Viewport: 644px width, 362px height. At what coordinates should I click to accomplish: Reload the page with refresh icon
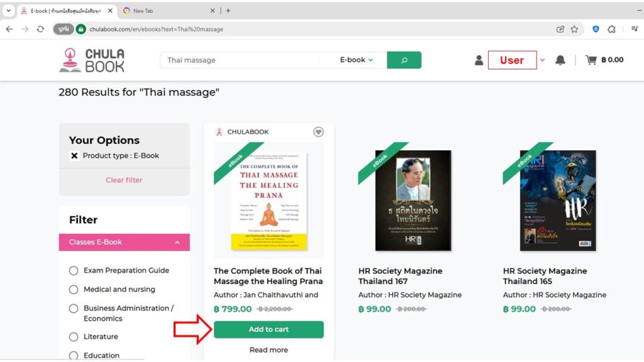(40, 29)
